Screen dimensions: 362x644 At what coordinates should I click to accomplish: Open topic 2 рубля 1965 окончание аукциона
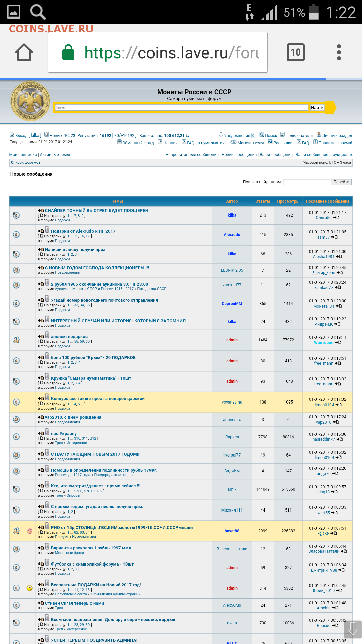coord(100,284)
